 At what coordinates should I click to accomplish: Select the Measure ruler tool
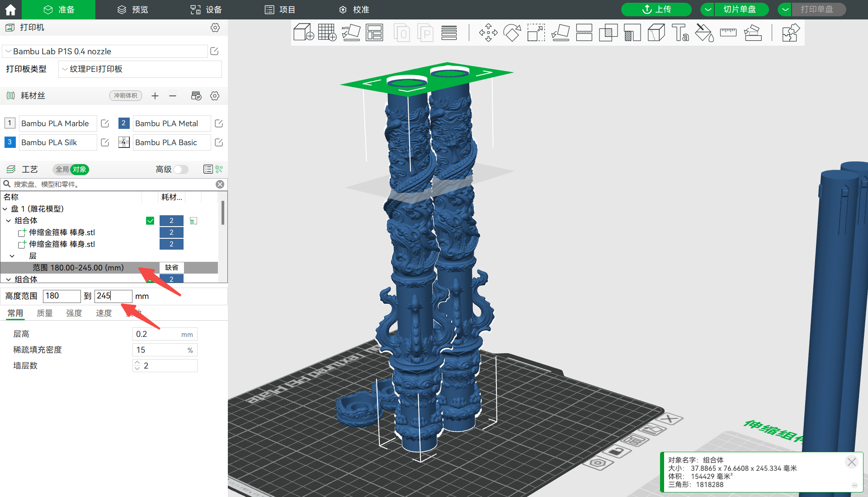tap(728, 33)
